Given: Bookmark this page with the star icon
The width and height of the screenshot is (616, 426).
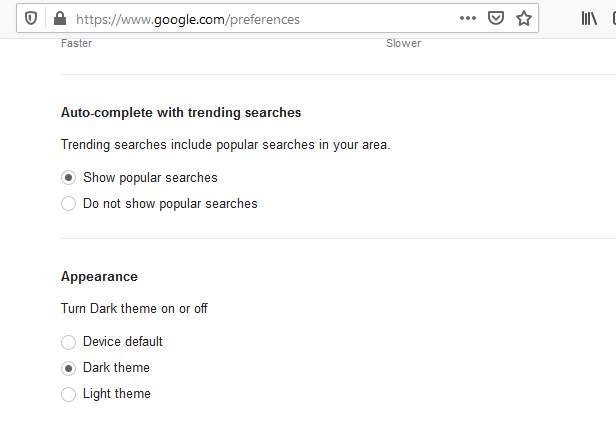Looking at the screenshot, I should [524, 18].
